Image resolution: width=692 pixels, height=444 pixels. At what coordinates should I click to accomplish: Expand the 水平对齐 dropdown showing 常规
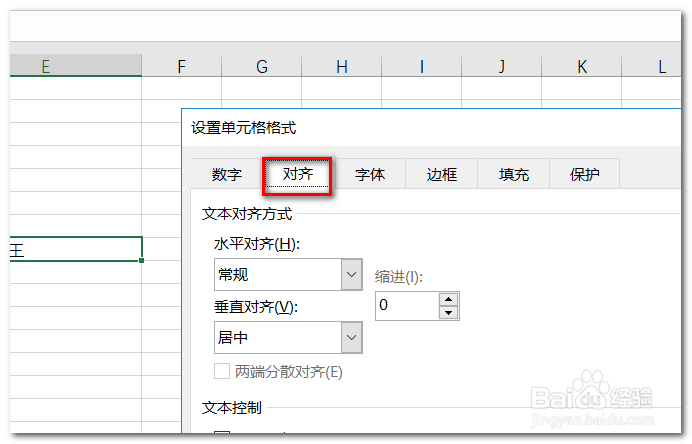click(352, 275)
